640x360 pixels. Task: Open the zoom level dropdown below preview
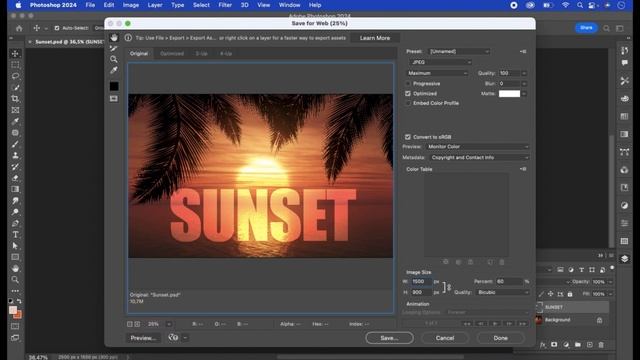(169, 324)
